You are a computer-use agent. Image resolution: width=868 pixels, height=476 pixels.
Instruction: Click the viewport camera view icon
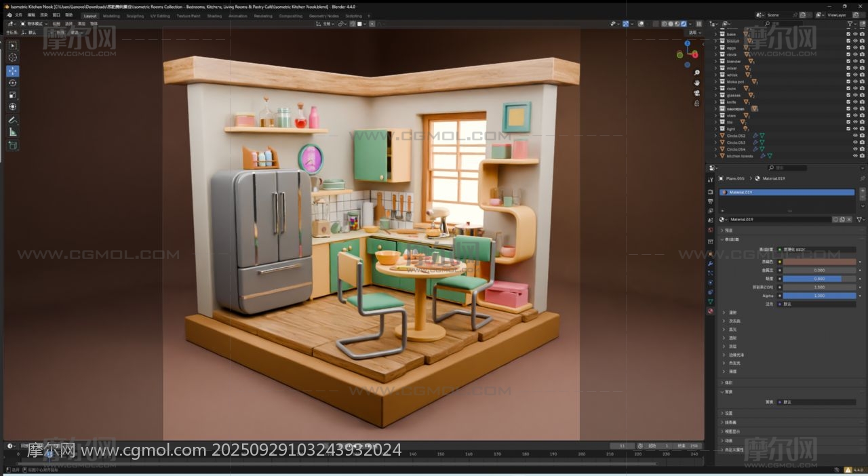point(696,93)
